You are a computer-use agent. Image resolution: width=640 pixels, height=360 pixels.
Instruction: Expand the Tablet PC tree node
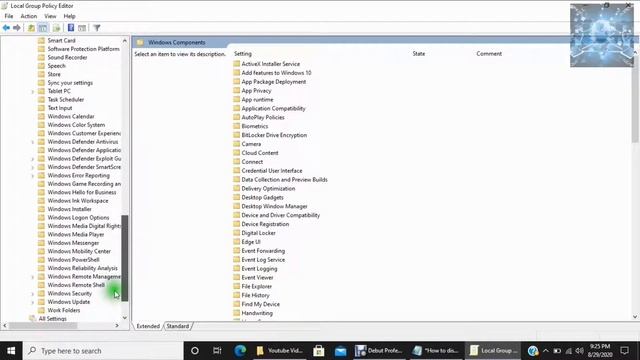coord(33,91)
